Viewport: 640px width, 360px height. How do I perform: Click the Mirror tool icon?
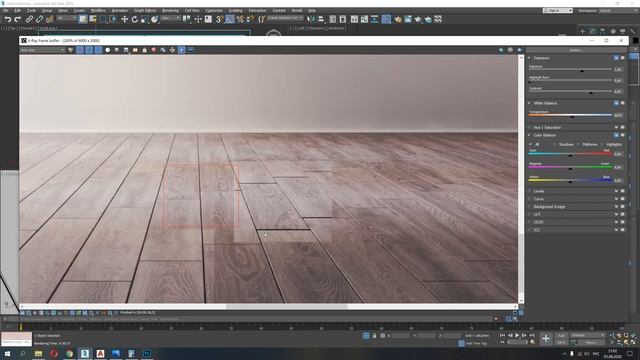[311, 19]
